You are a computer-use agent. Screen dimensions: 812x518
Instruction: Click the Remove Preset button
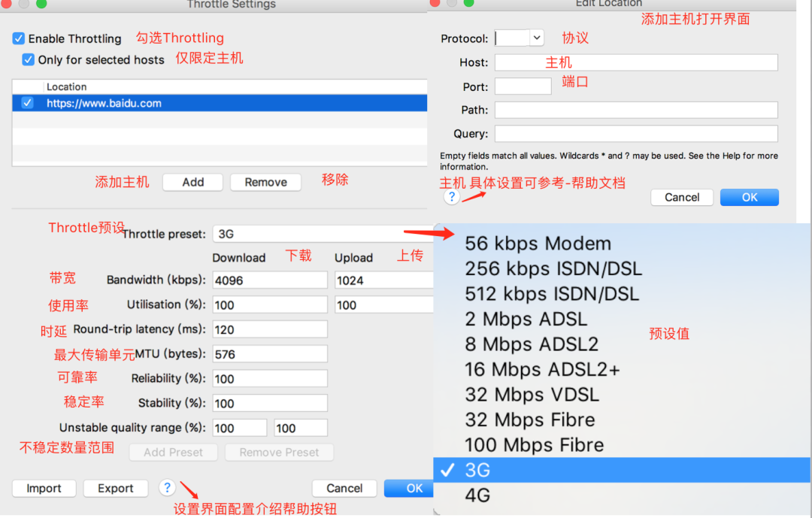(279, 452)
